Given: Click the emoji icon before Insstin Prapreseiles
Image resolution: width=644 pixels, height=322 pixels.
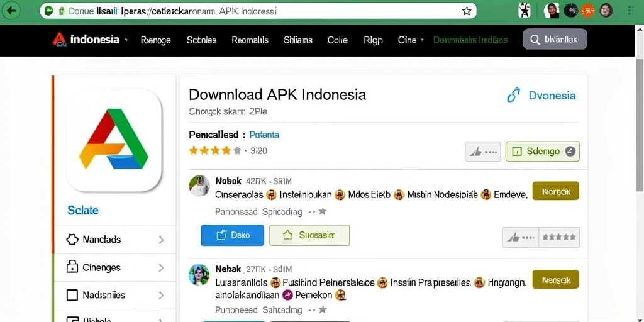Looking at the screenshot, I should pos(382,282).
